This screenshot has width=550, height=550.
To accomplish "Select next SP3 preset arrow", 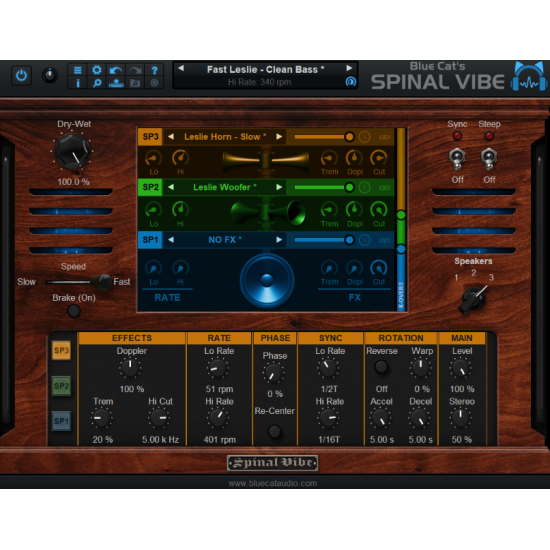I will coord(279,137).
